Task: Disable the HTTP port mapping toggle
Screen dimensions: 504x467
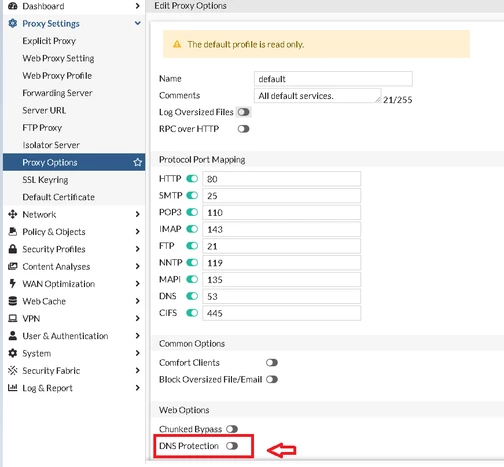Action: click(192, 179)
